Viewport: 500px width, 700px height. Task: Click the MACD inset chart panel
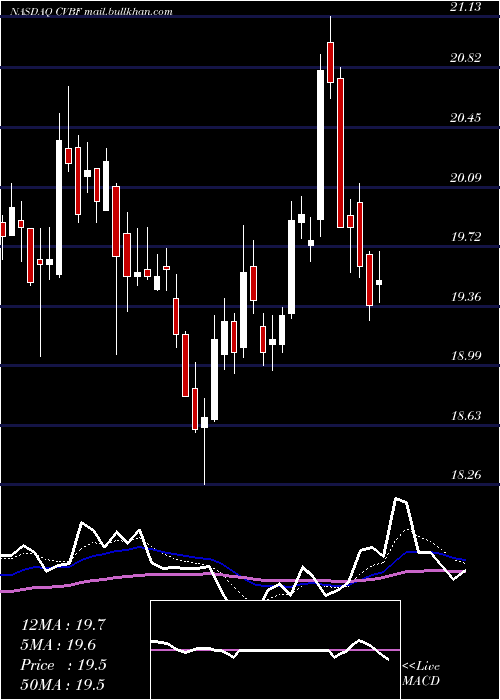(275, 650)
